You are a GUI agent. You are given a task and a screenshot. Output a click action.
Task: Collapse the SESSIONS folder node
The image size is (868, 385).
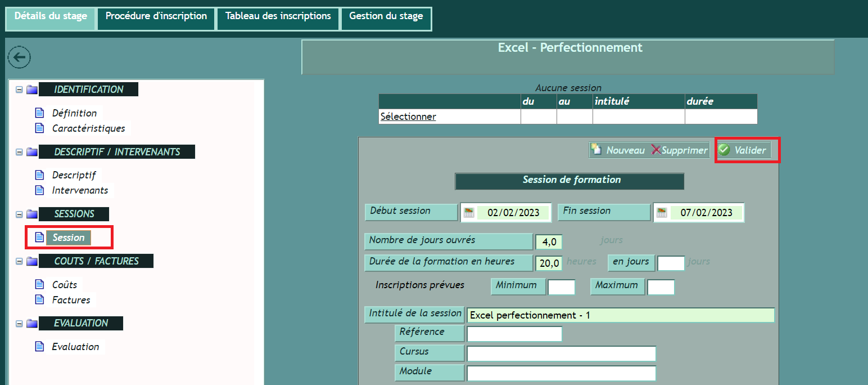pyautogui.click(x=19, y=214)
